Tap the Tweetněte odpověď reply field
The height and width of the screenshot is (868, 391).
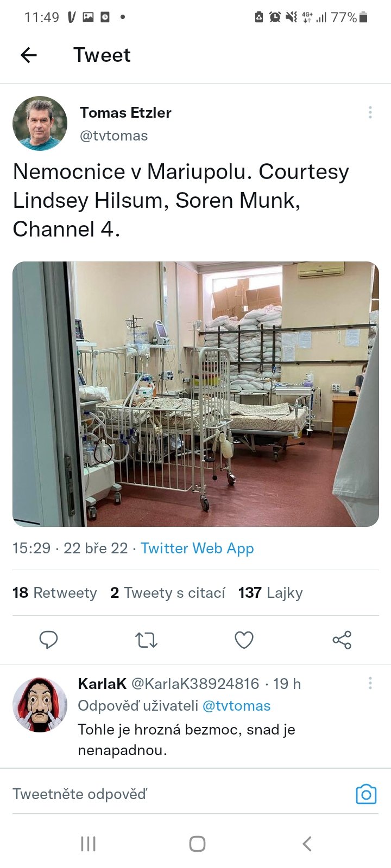click(x=163, y=794)
